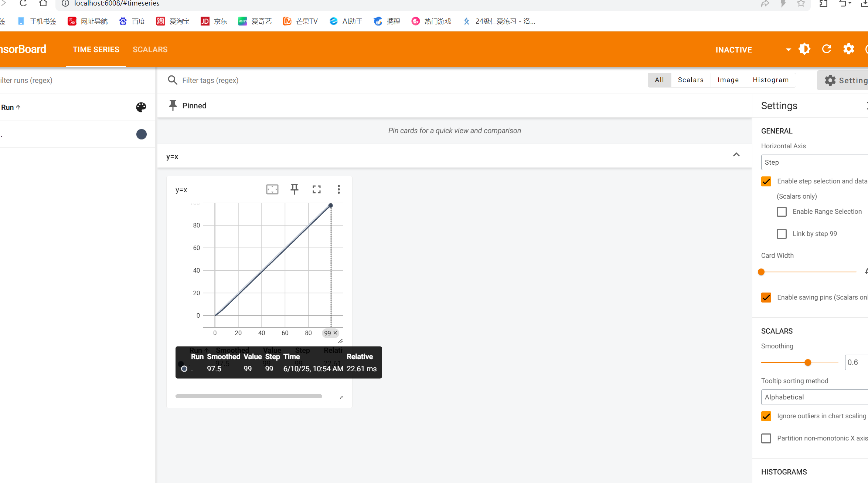Open the run color palette icon
Viewport: 868px width, 483px height.
[x=141, y=107]
